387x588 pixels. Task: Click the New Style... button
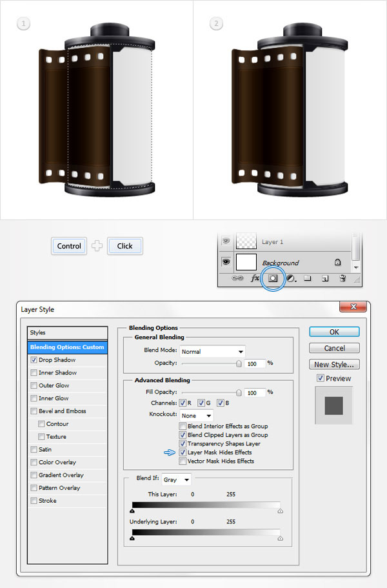point(334,364)
